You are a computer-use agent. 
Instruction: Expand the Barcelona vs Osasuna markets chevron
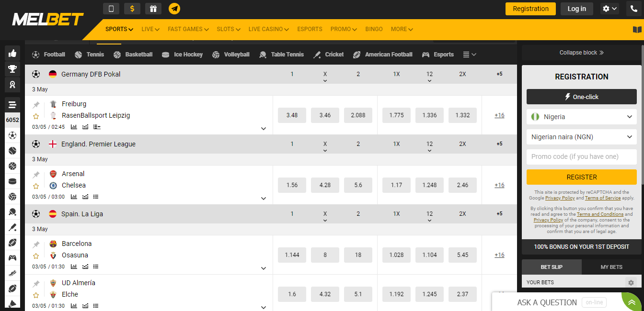click(263, 268)
